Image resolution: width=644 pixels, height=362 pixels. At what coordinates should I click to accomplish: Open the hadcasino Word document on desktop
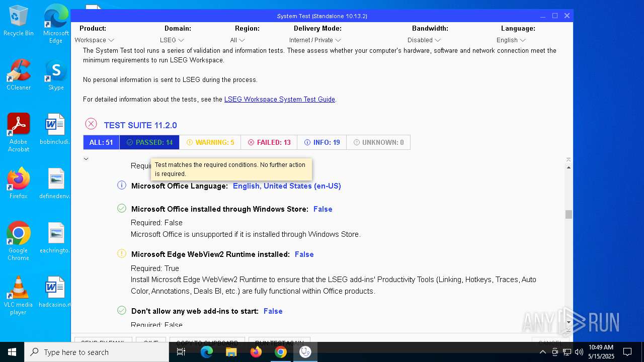coord(55,292)
